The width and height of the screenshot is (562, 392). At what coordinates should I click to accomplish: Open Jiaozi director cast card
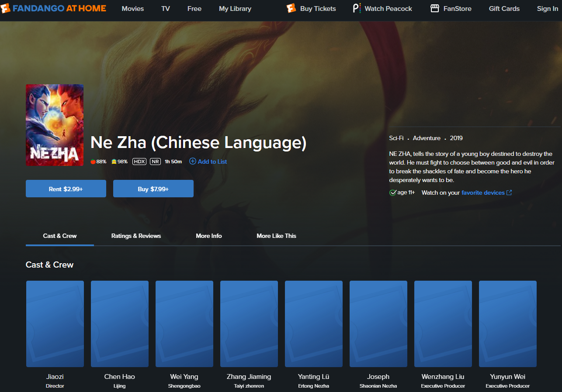click(55, 324)
